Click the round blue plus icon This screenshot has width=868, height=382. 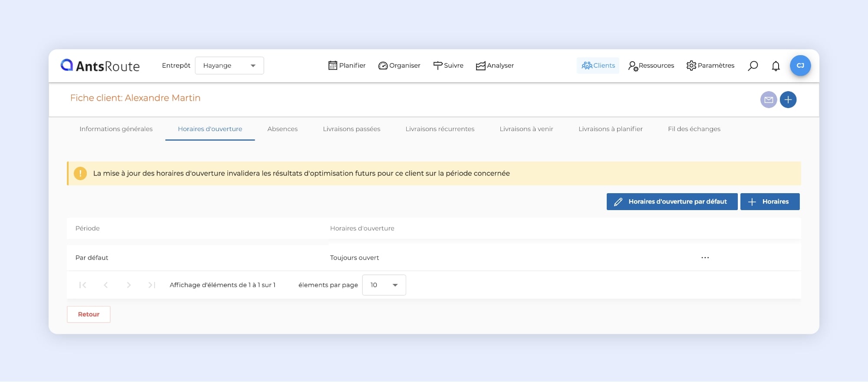tap(788, 100)
